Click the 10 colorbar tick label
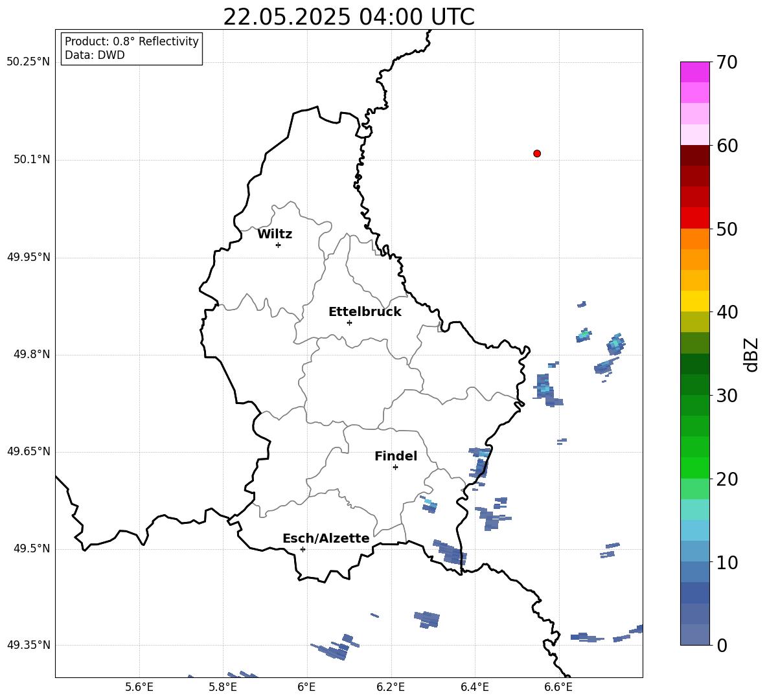This screenshot has height=700, width=767. tap(727, 561)
